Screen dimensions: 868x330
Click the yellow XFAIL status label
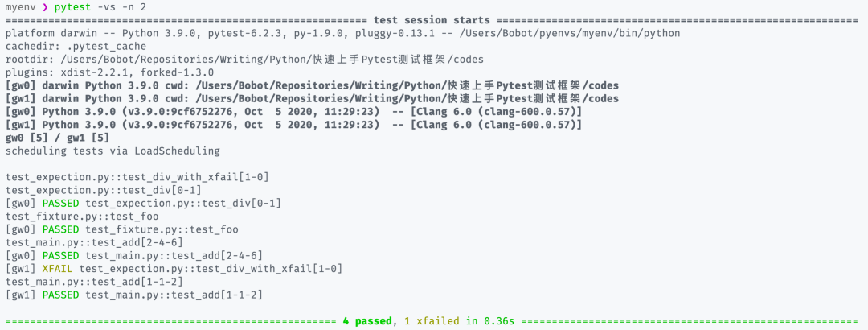point(57,268)
